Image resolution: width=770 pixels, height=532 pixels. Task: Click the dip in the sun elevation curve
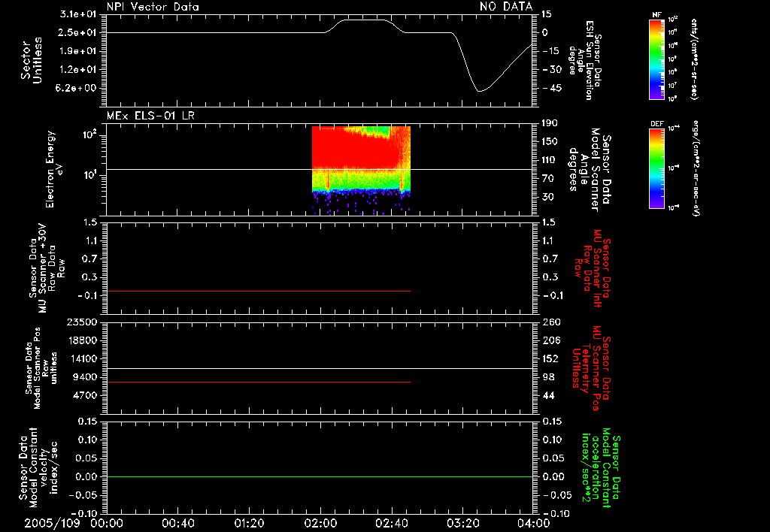480,91
